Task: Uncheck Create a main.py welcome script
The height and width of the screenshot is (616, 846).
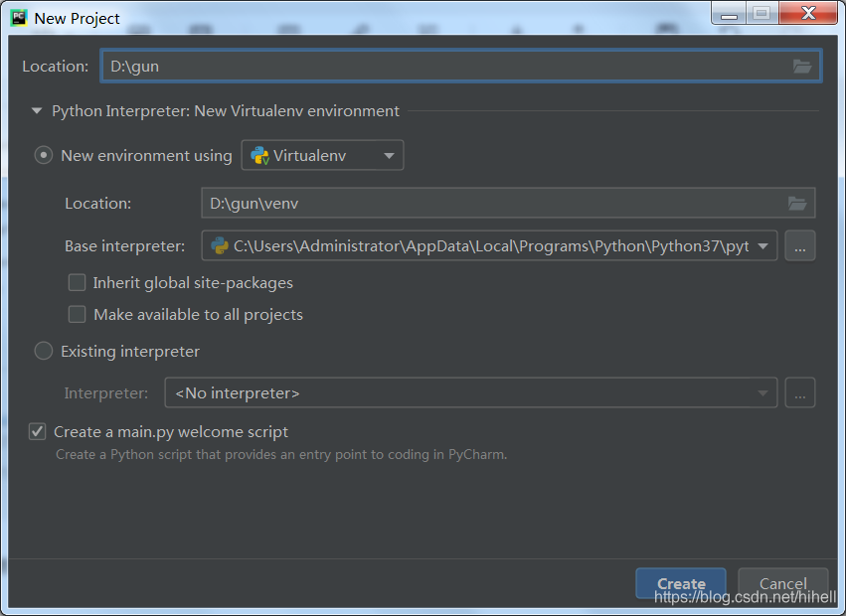Action: [x=37, y=431]
